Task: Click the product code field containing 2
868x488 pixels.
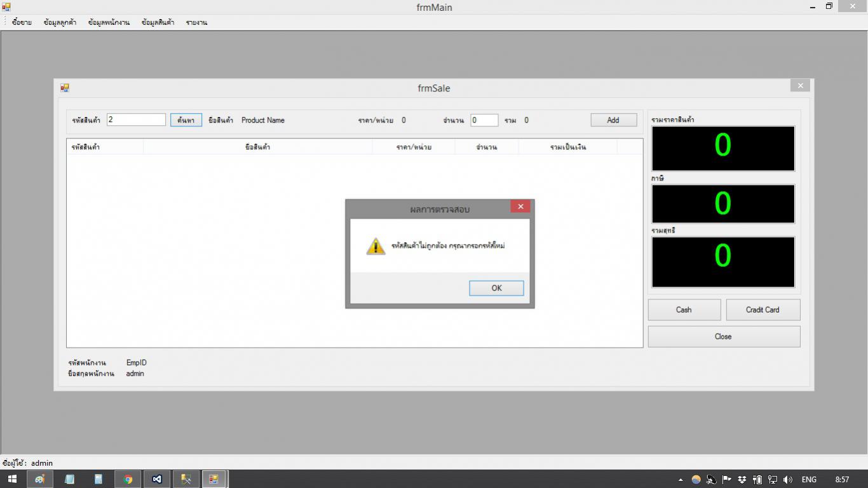Action: (136, 119)
